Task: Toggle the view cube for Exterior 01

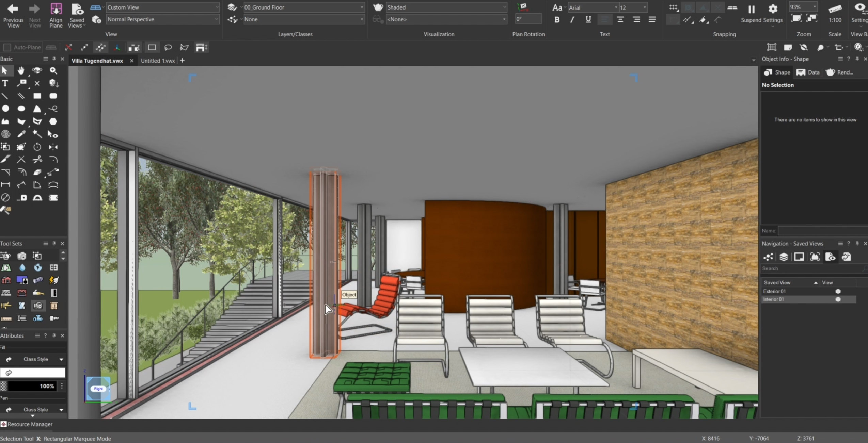Action: [838, 292]
